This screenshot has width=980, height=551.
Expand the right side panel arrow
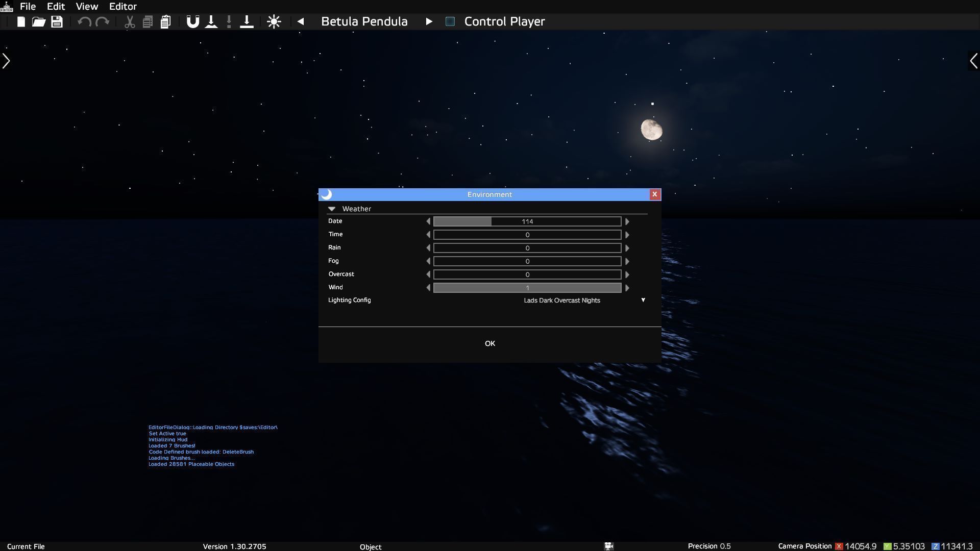973,61
